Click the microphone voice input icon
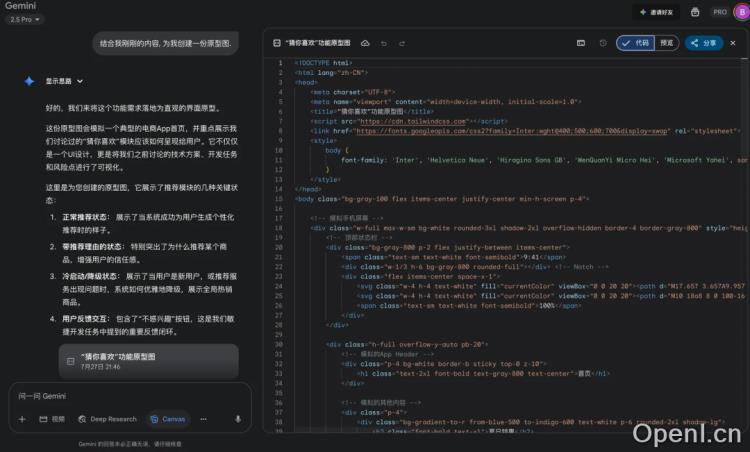 tap(238, 419)
